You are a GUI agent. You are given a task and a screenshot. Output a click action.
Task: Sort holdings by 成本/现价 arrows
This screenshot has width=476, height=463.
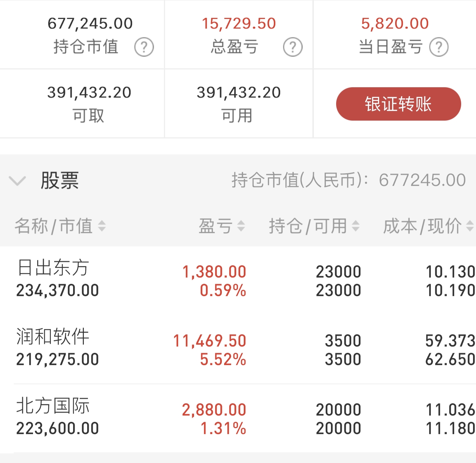(470, 226)
